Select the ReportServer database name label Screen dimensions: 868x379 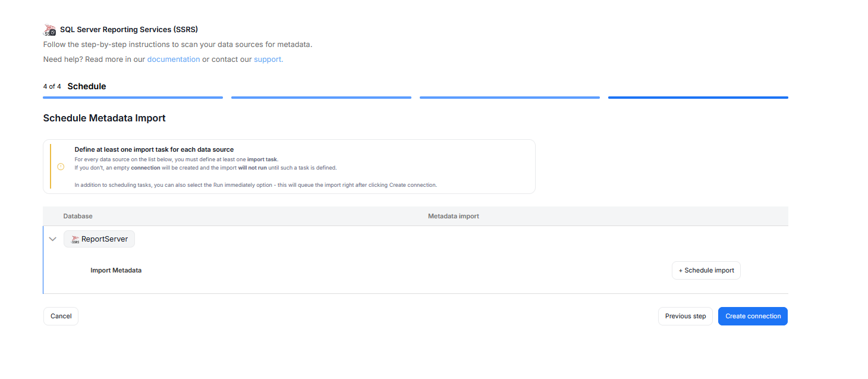coord(105,239)
